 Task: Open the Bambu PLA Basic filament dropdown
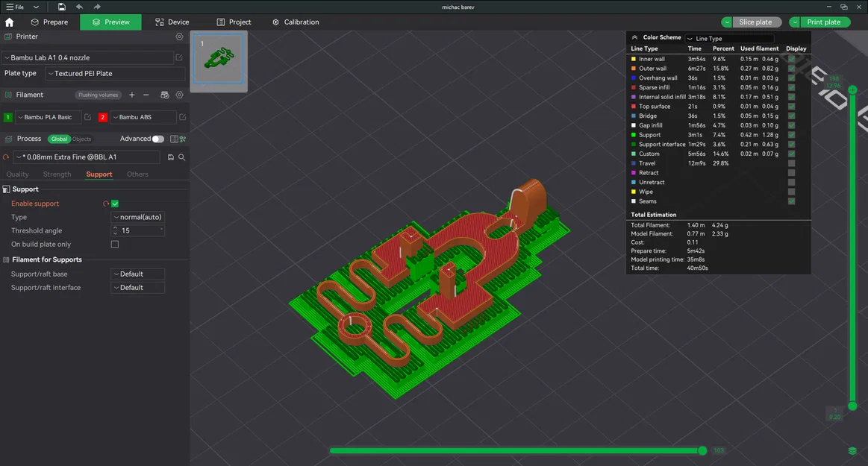tap(48, 117)
